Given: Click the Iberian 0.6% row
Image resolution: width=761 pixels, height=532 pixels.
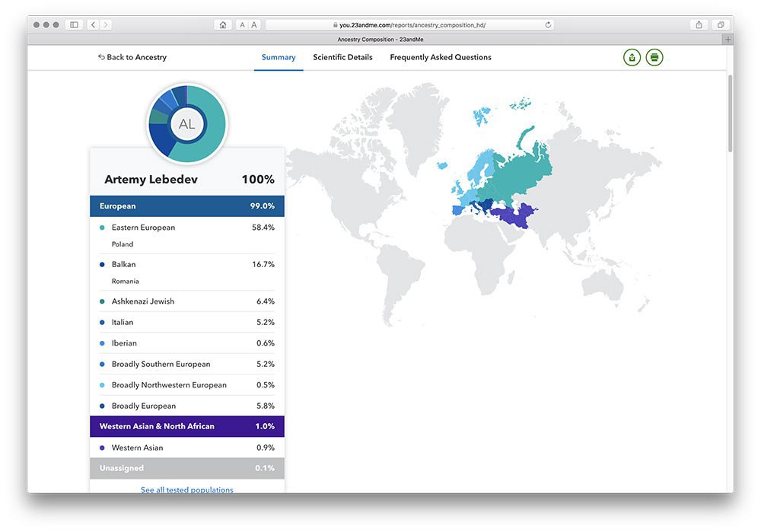Looking at the screenshot, I should tap(187, 342).
